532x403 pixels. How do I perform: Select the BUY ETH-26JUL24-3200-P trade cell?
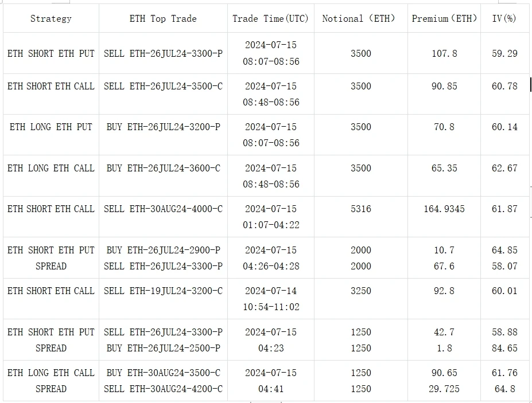[x=163, y=127]
